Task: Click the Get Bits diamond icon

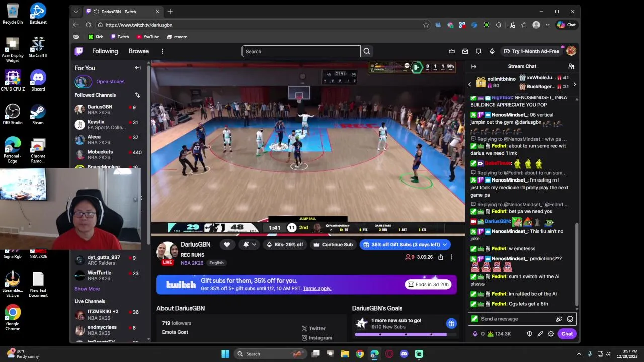Action: (x=492, y=51)
